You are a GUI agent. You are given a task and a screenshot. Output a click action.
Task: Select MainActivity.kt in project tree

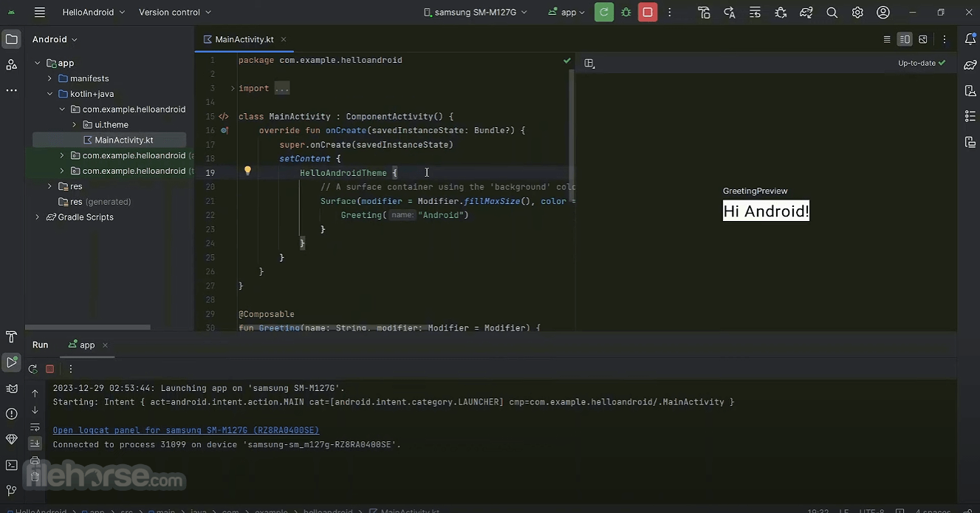(109, 140)
